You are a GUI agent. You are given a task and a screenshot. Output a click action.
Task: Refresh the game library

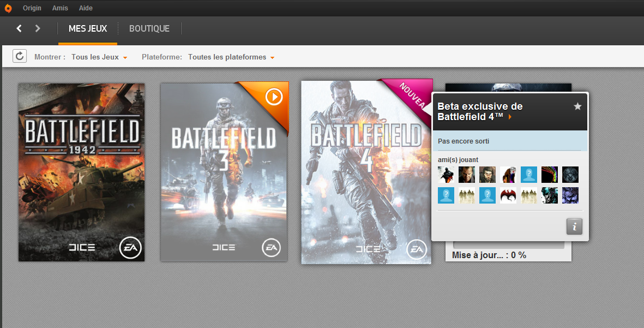[20, 56]
